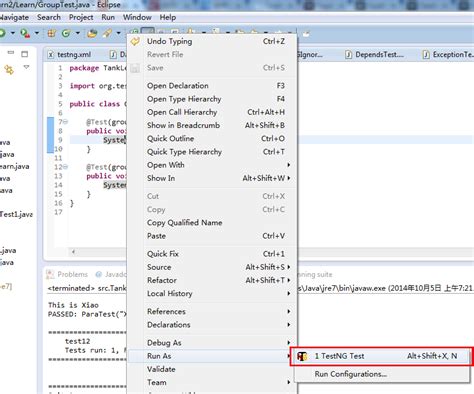The height and width of the screenshot is (394, 474).
Task: Click the Link with Editor arrows icon
Action: [x=9, y=70]
